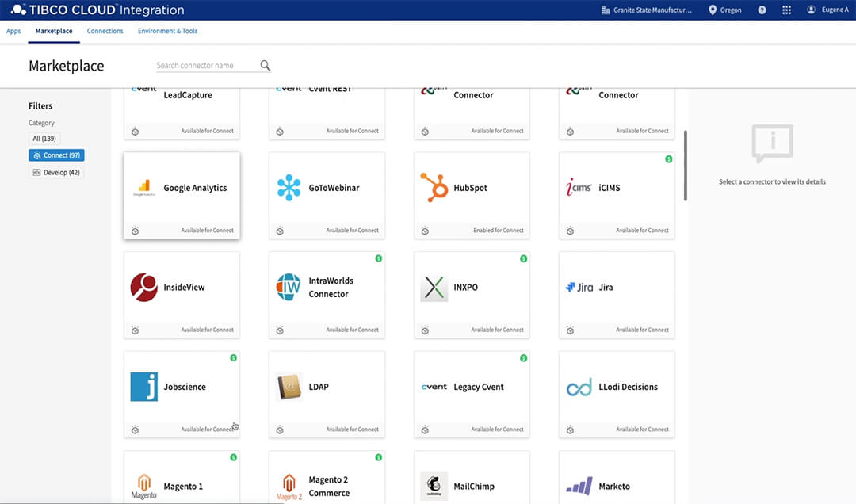The height and width of the screenshot is (504, 856).
Task: Select the LeadCapture connector card
Action: (x=182, y=113)
